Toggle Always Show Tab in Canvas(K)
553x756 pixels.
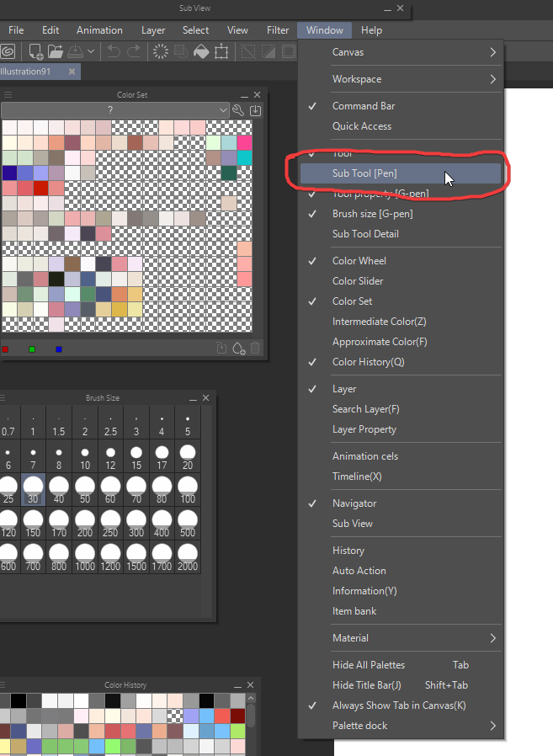401,705
